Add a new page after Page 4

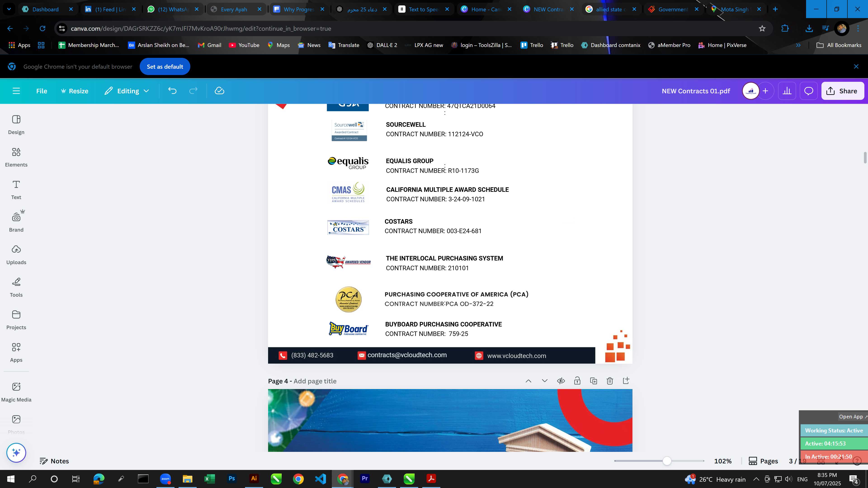(x=626, y=381)
